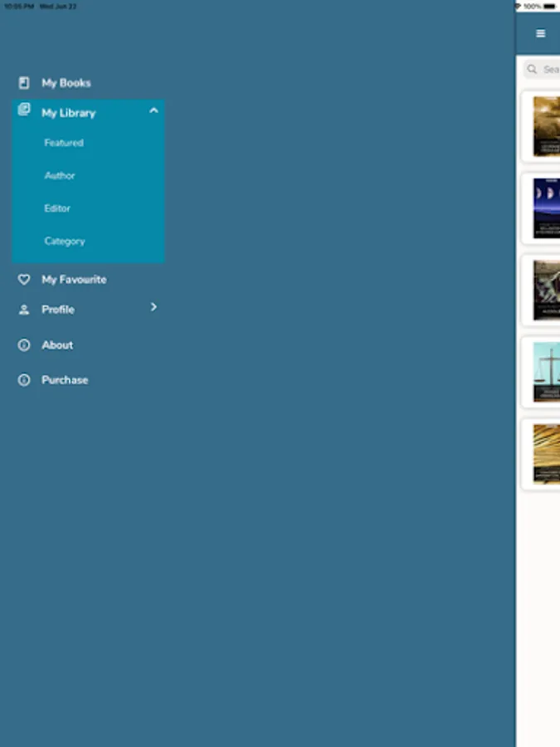
Task: Check battery indicator in status bar
Action: point(549,7)
